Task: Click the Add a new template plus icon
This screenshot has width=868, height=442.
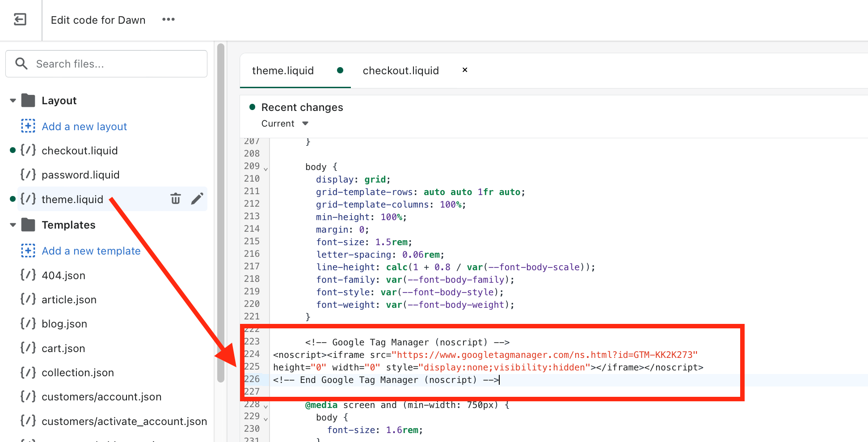Action: point(28,251)
